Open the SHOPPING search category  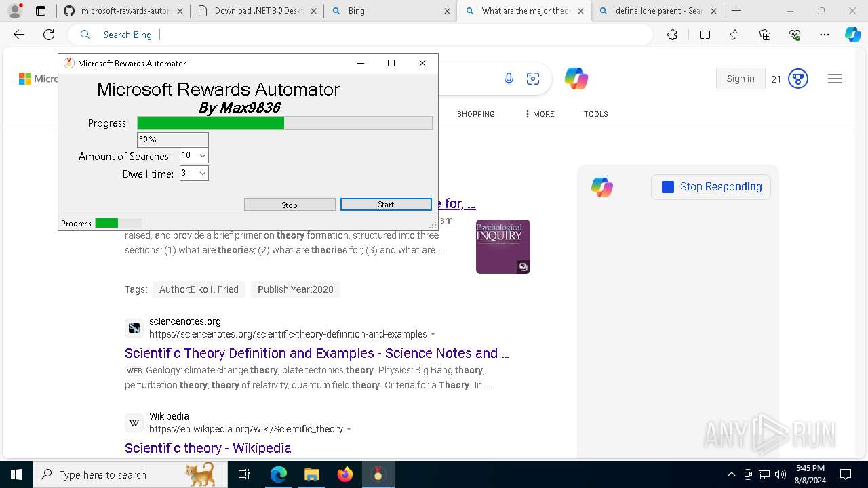pos(476,114)
